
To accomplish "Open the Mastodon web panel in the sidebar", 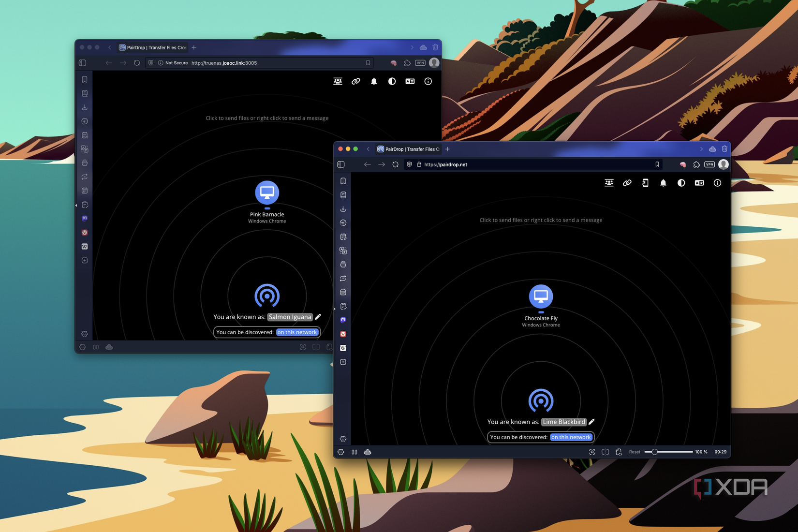I will click(343, 320).
